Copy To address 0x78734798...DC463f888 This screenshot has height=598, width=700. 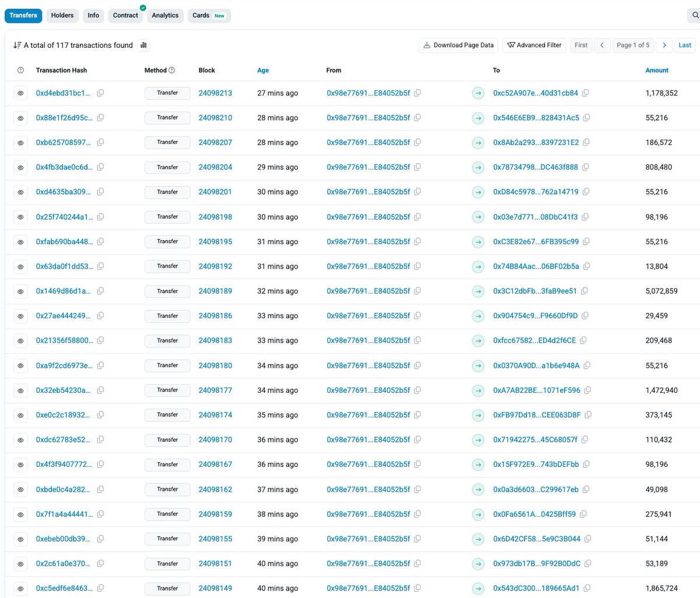point(586,167)
